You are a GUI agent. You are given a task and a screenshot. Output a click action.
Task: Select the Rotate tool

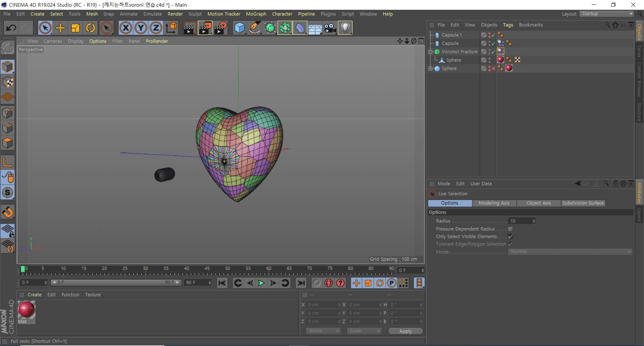click(90, 28)
